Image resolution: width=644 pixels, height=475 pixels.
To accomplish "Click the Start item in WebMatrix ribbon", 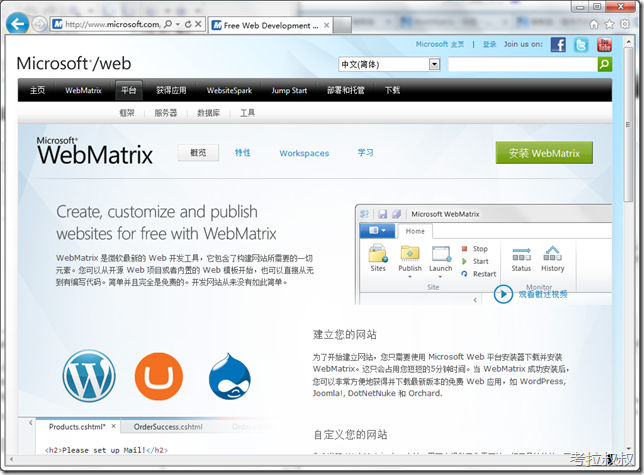I will pyautogui.click(x=475, y=262).
